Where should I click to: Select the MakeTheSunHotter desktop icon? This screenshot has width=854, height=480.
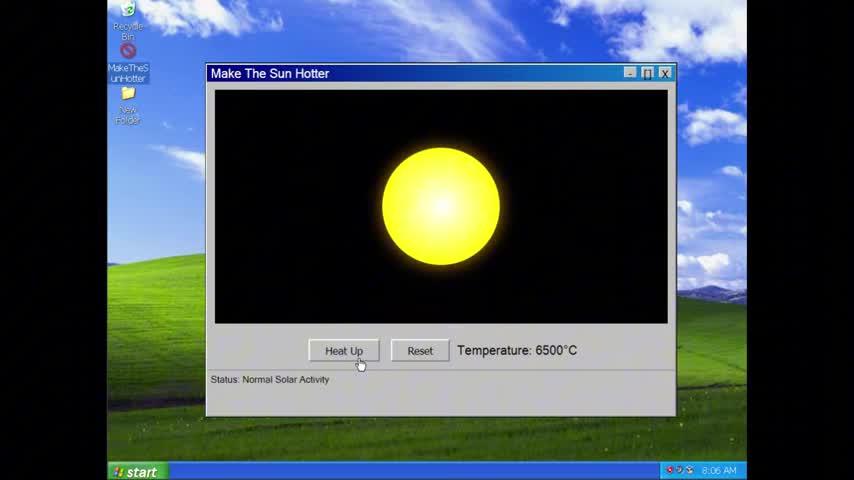[x=128, y=63]
